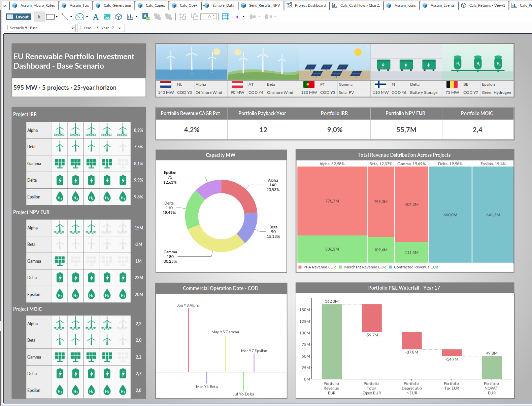The height and width of the screenshot is (406, 532).
Task: Click the PPA Revenue EUR legend swatch
Action: click(x=300, y=267)
